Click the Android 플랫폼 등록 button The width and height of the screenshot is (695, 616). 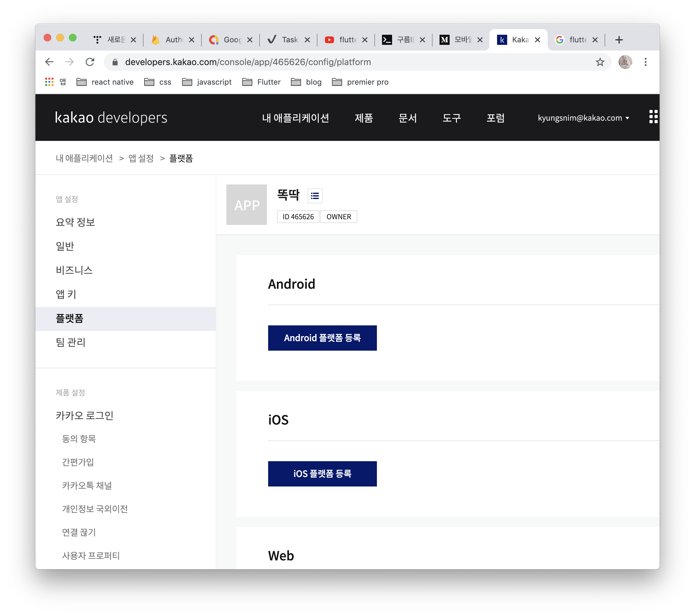click(322, 338)
